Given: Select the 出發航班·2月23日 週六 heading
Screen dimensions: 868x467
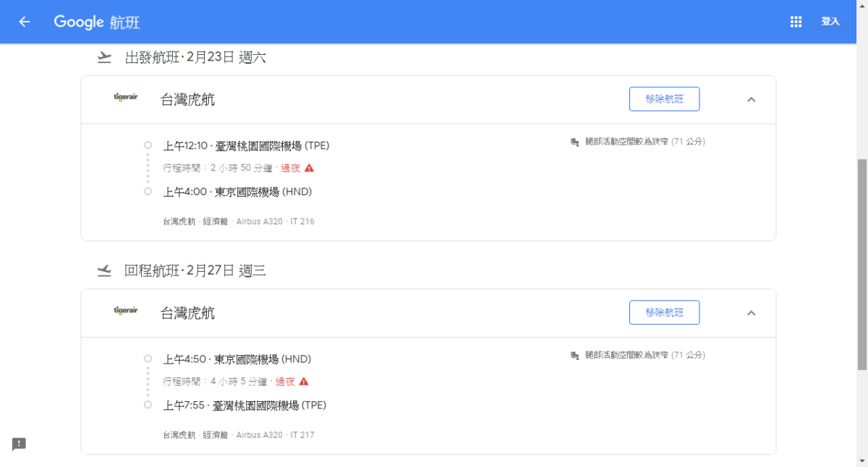Looking at the screenshot, I should (x=195, y=57).
